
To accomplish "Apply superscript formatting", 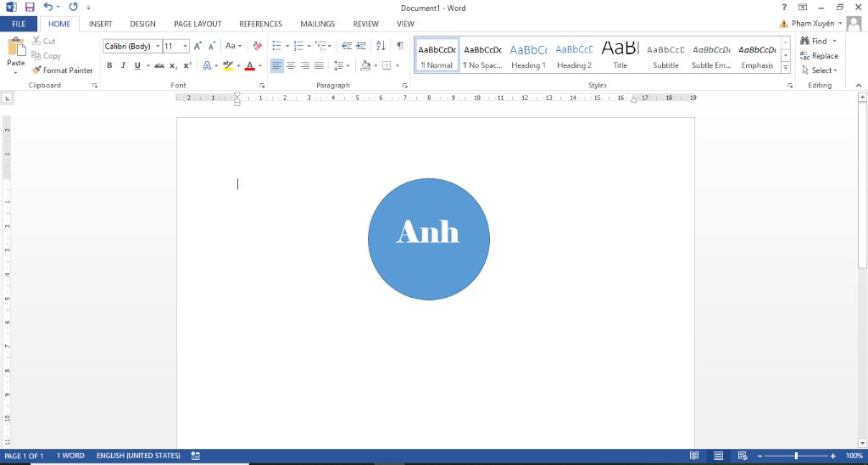I will 187,65.
